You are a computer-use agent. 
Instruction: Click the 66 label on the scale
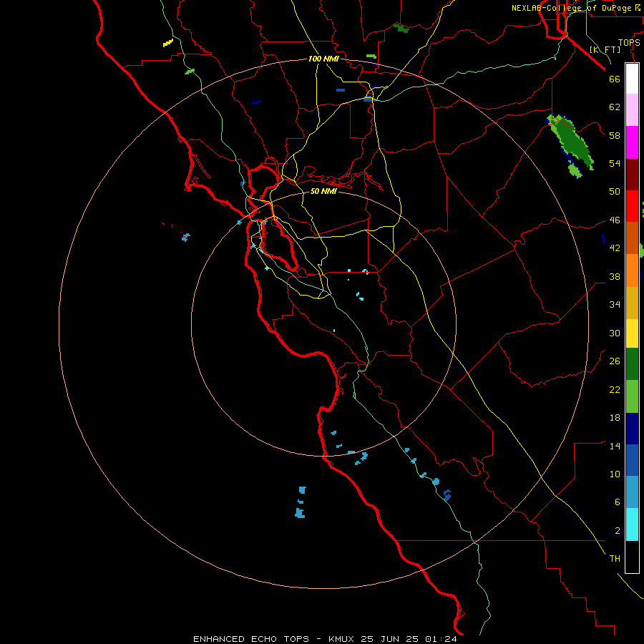click(615, 79)
